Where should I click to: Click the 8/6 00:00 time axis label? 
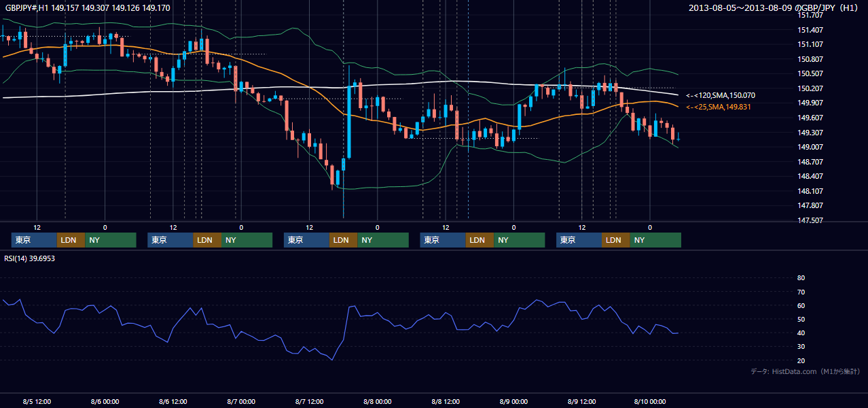105,401
